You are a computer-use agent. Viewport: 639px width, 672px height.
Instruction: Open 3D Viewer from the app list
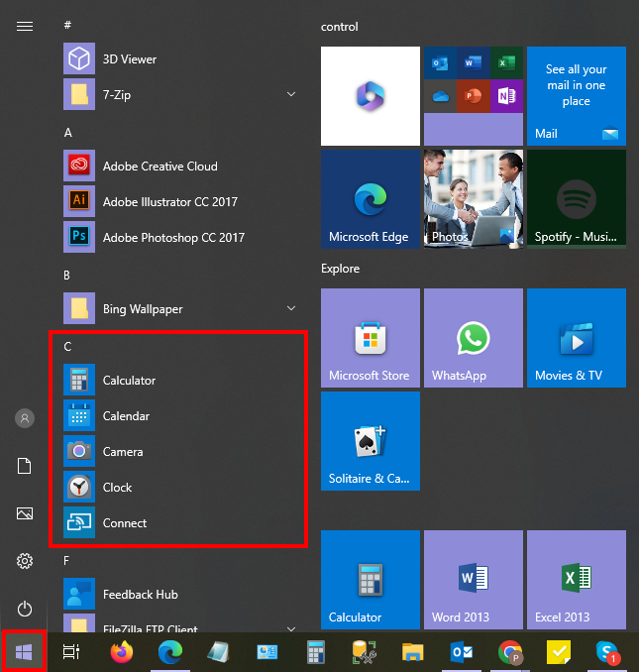click(179, 58)
